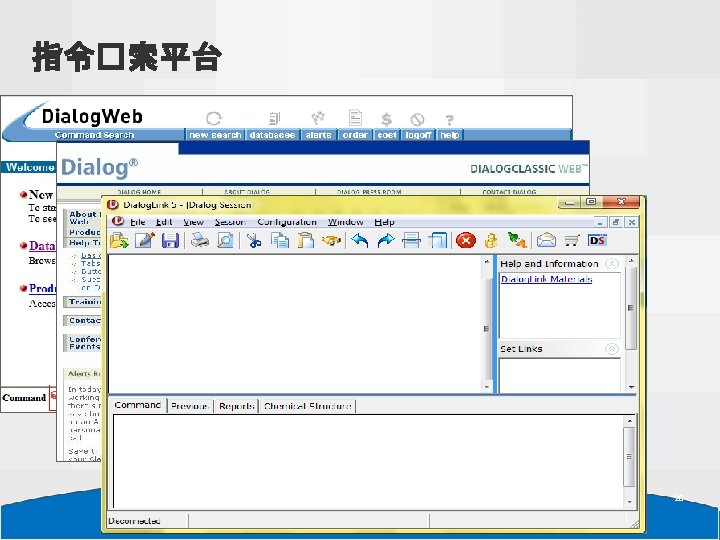Click the DS icon in toolbar
The image size is (720, 540).
click(x=597, y=240)
